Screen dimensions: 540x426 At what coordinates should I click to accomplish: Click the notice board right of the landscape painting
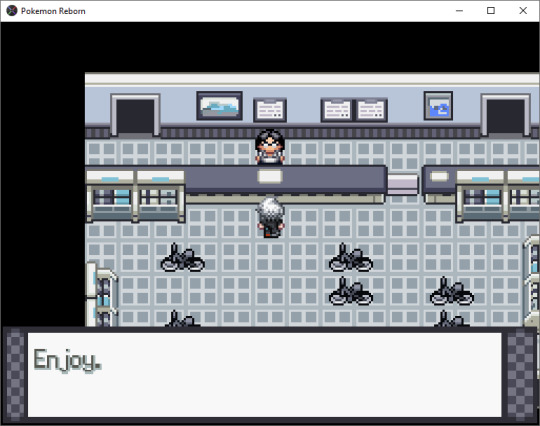coord(270,110)
